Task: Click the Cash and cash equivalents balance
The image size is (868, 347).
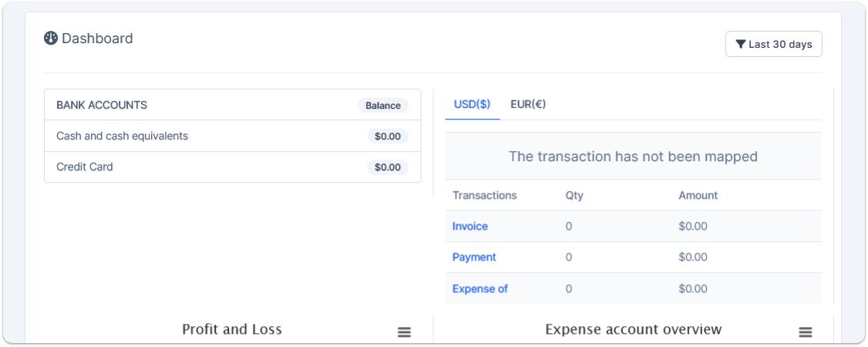Action: pyautogui.click(x=388, y=136)
